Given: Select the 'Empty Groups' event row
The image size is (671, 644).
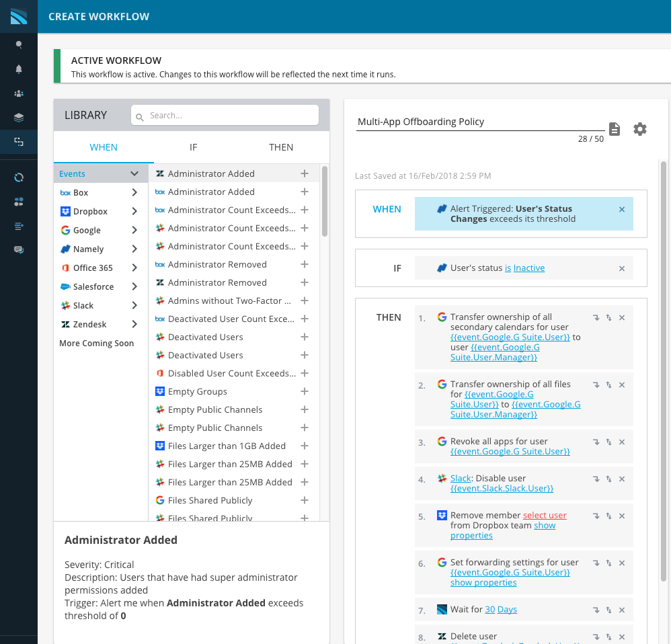Looking at the screenshot, I should (x=234, y=391).
